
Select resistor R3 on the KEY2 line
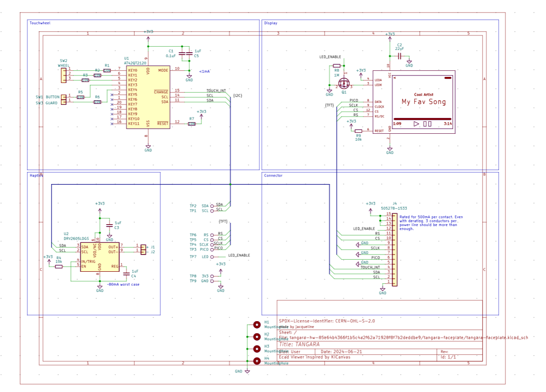tap(85, 80)
